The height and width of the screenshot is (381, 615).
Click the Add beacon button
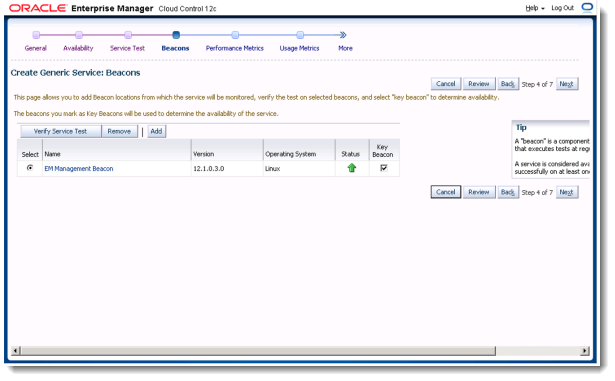pyautogui.click(x=156, y=131)
